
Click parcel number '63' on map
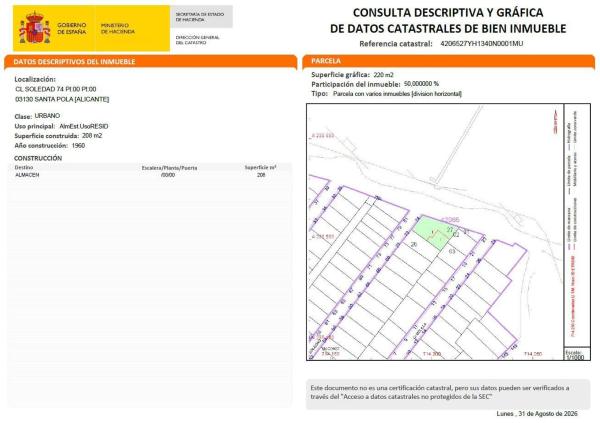pos(452,252)
